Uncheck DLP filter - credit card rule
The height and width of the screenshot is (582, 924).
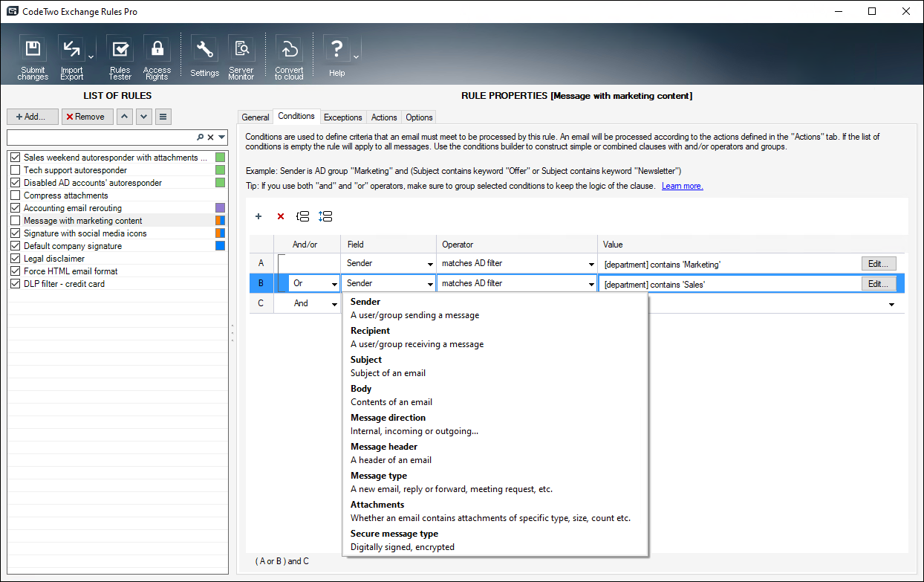click(15, 284)
